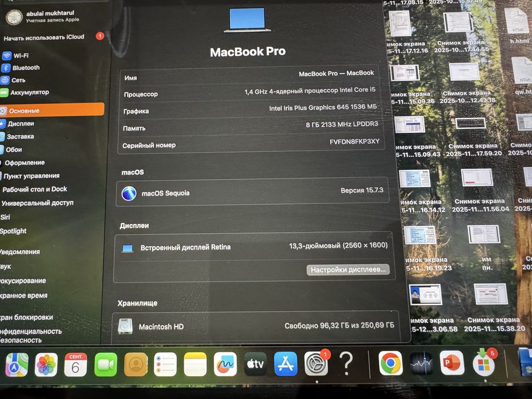Image resolution: width=532 pixels, height=399 pixels.
Task: Select Основные in the sidebar
Action: click(52, 110)
